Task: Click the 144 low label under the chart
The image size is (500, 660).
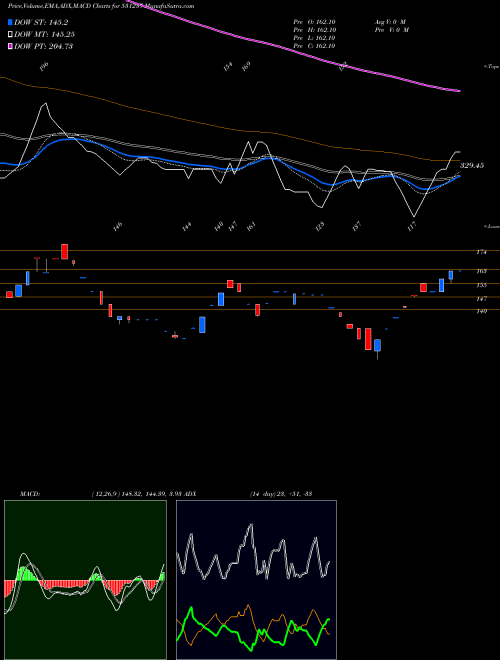Action: [187, 226]
